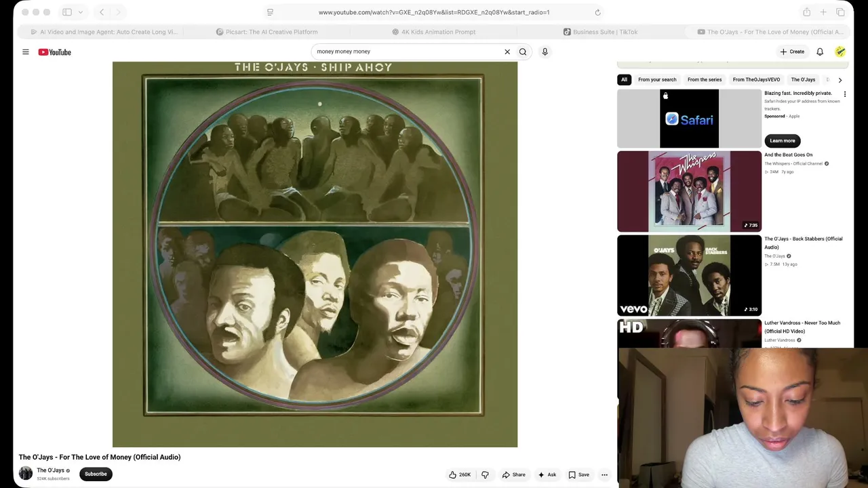The image size is (868, 488).
Task: Open Luther Vandross Never Too Much title
Action: pyautogui.click(x=802, y=327)
